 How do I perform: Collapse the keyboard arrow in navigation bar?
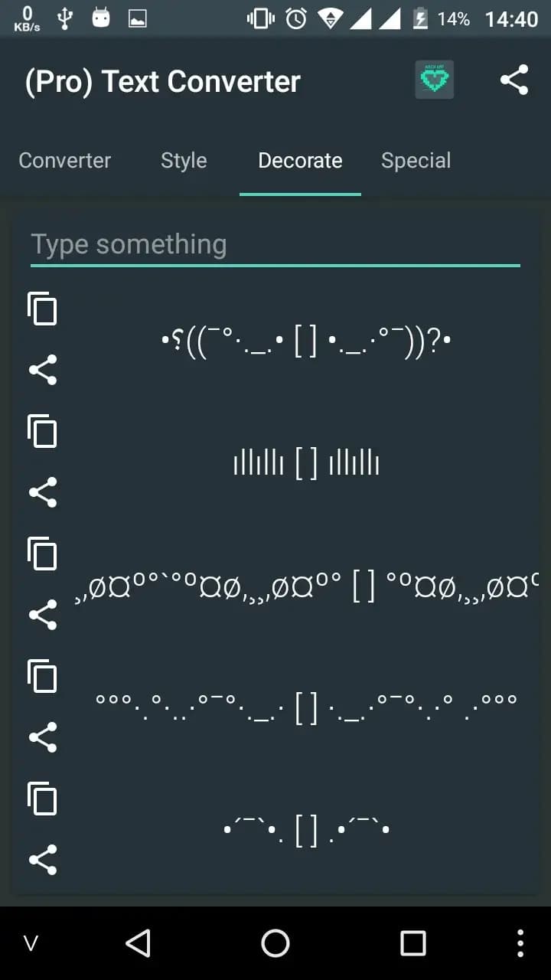(31, 942)
